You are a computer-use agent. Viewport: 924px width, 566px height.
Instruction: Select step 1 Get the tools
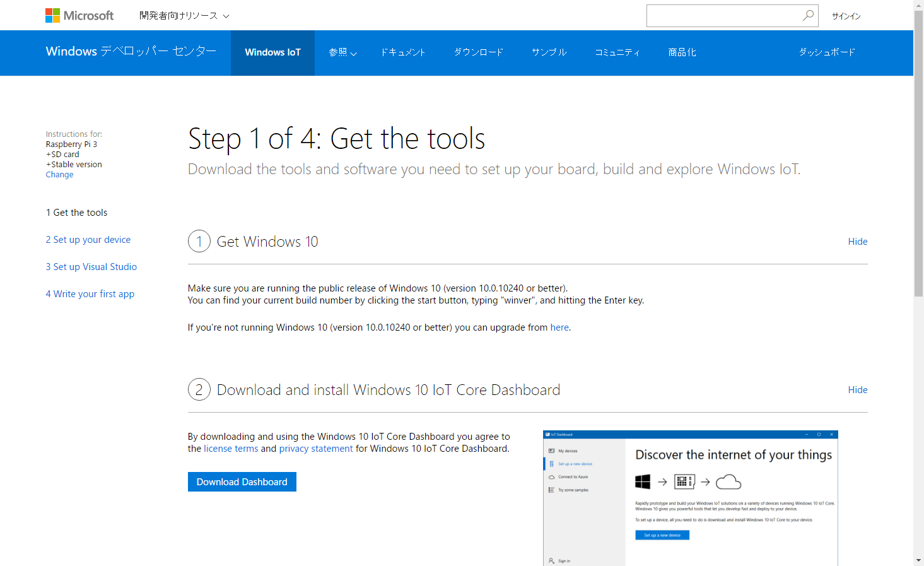click(x=76, y=213)
